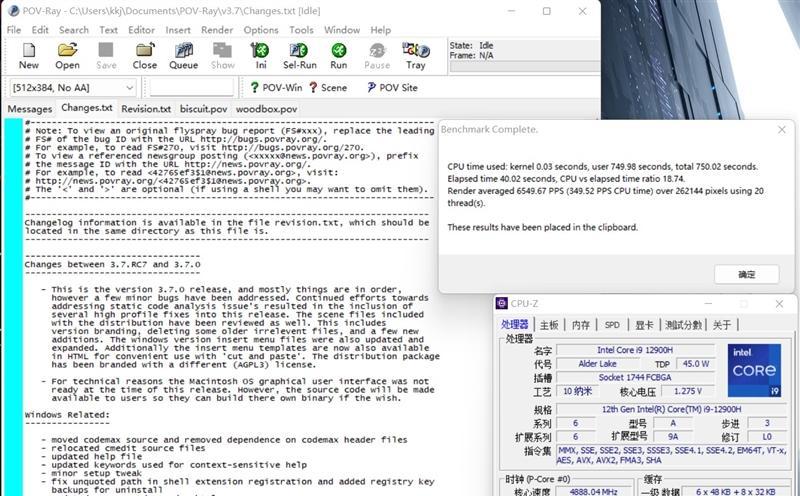
Task: Click the Intel Core i9 logo in CPU-Z
Action: pyautogui.click(x=754, y=370)
